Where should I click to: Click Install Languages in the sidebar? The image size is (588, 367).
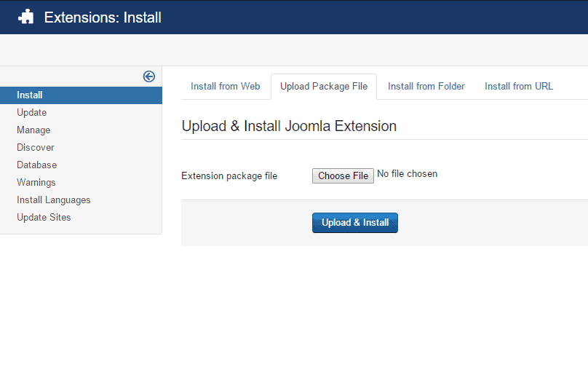54,200
